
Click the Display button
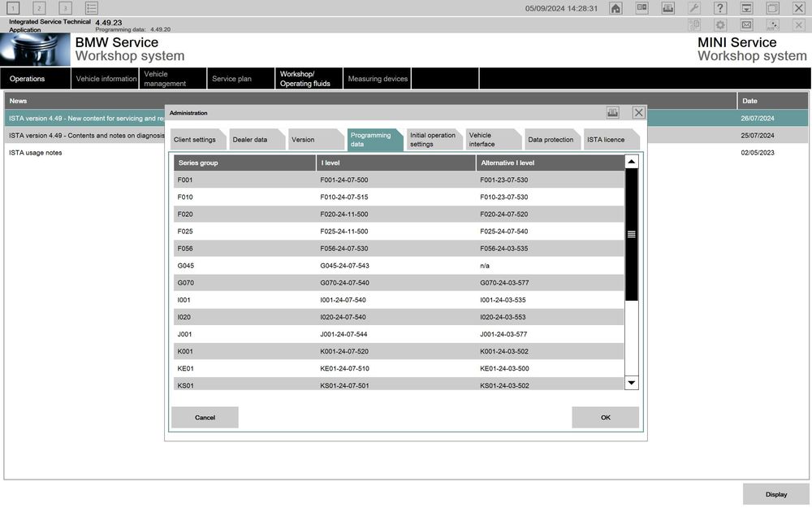[776, 494]
